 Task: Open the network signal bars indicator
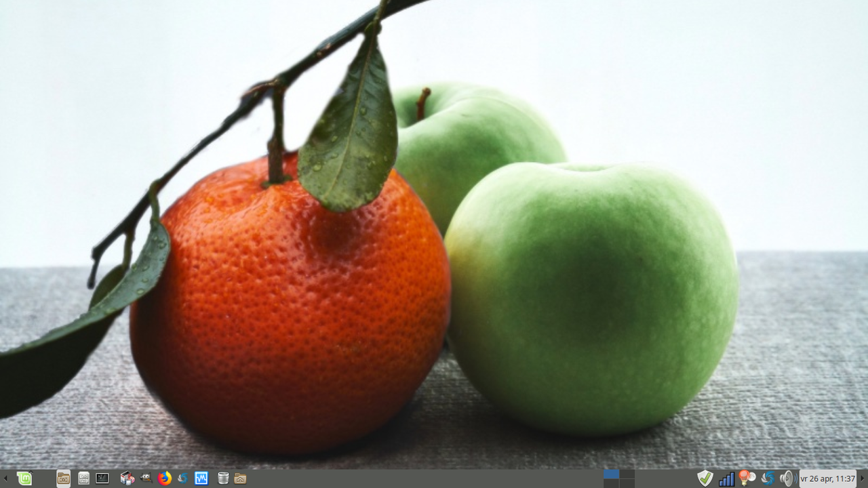click(726, 479)
